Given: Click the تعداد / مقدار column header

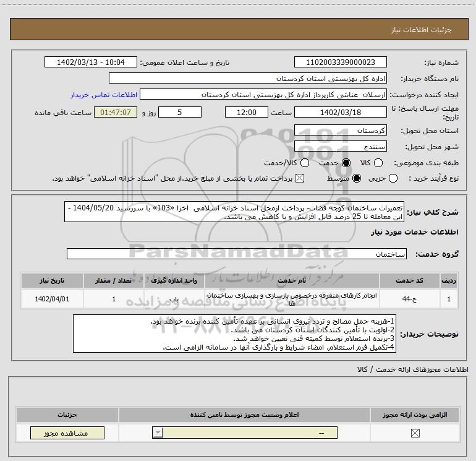Looking at the screenshot, I should (x=113, y=280).
